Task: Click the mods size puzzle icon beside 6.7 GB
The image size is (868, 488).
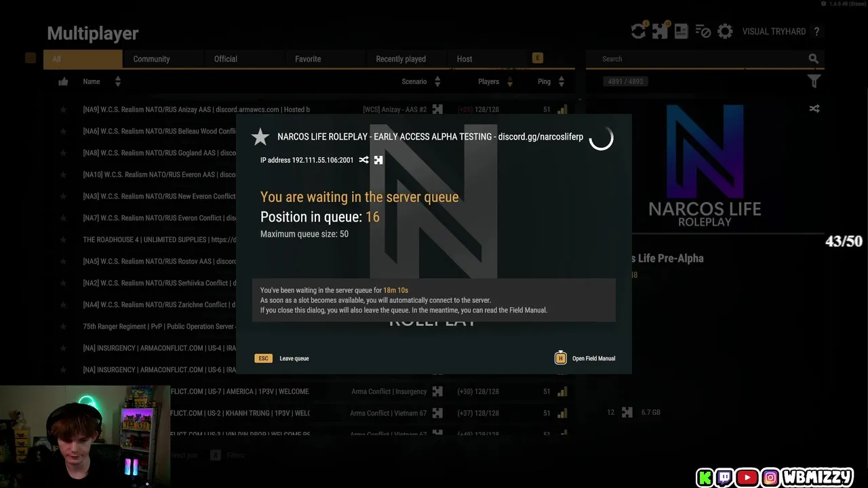Action: pos(627,412)
